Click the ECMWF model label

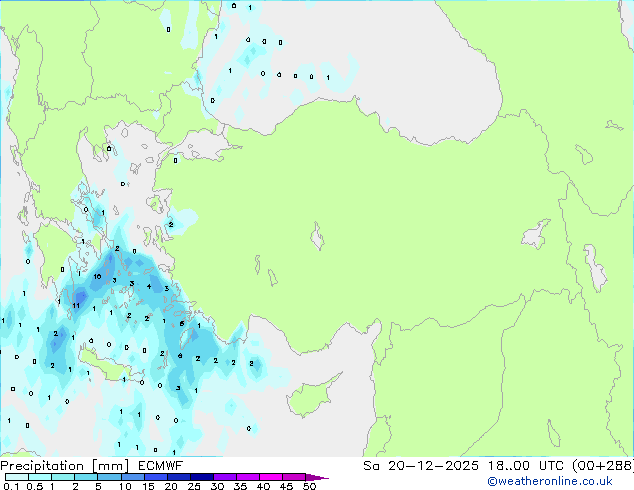point(161,466)
